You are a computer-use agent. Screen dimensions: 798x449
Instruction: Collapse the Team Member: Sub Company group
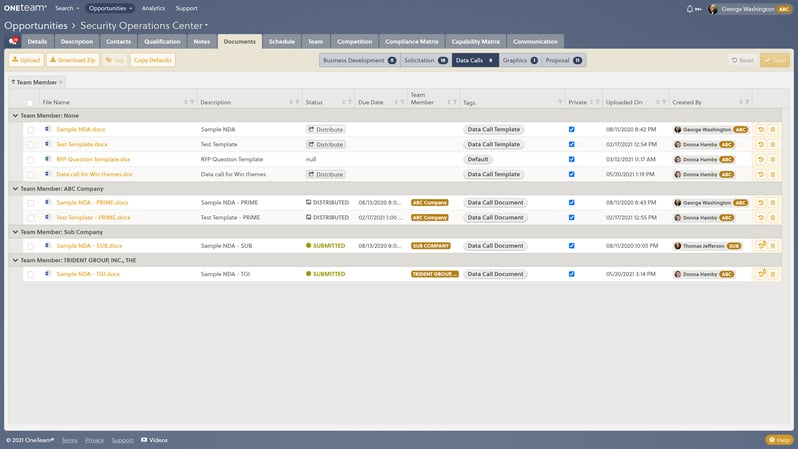15,232
